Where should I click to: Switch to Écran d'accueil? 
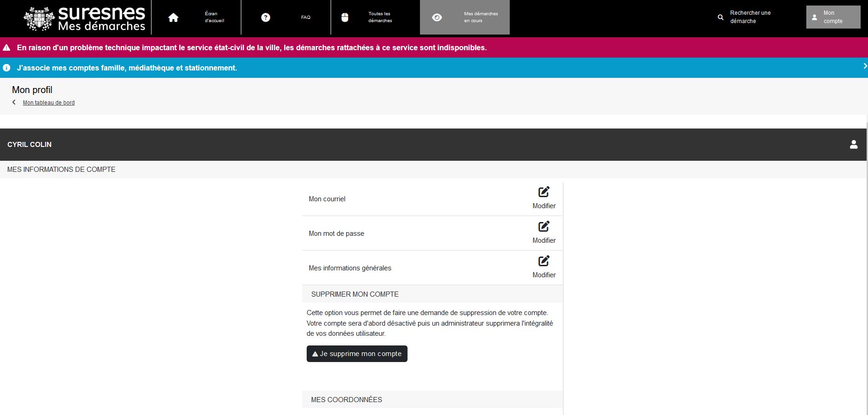pos(214,17)
